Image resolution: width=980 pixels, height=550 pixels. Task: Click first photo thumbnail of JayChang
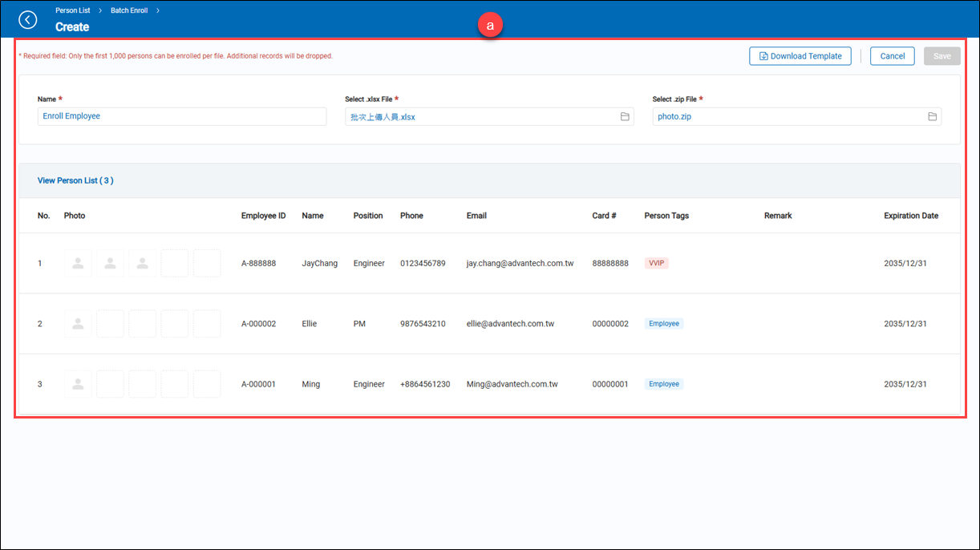coord(78,263)
